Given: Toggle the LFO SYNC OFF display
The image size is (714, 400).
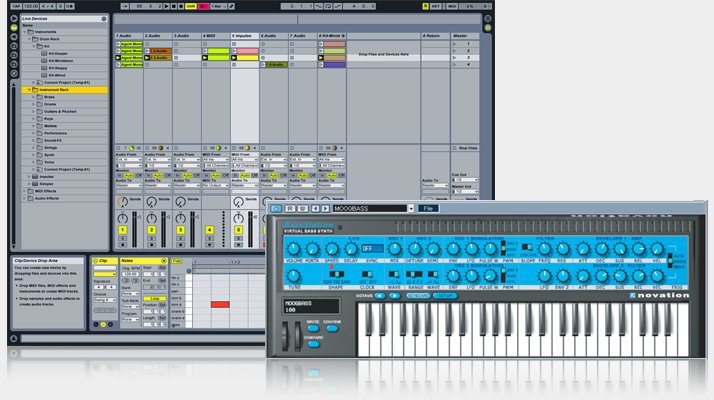Looking at the screenshot, I should [x=372, y=249].
